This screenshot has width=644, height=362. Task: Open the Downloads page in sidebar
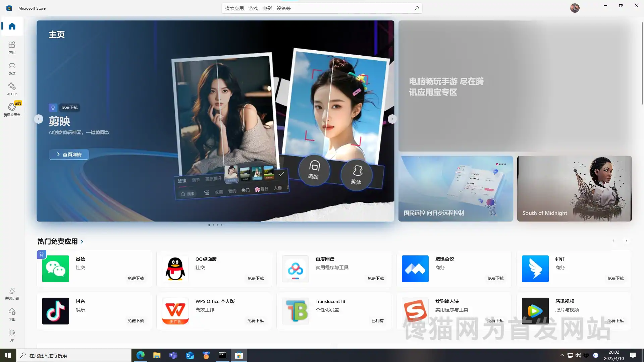click(x=12, y=314)
